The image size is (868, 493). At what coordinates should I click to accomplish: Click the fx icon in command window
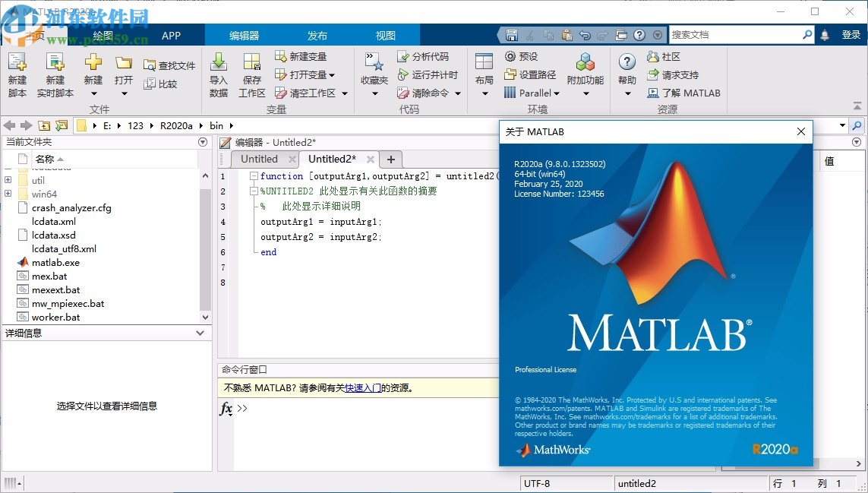tap(225, 409)
